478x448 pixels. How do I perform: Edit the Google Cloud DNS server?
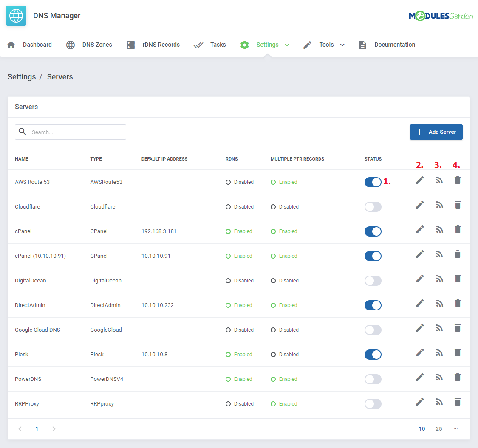[420, 328]
